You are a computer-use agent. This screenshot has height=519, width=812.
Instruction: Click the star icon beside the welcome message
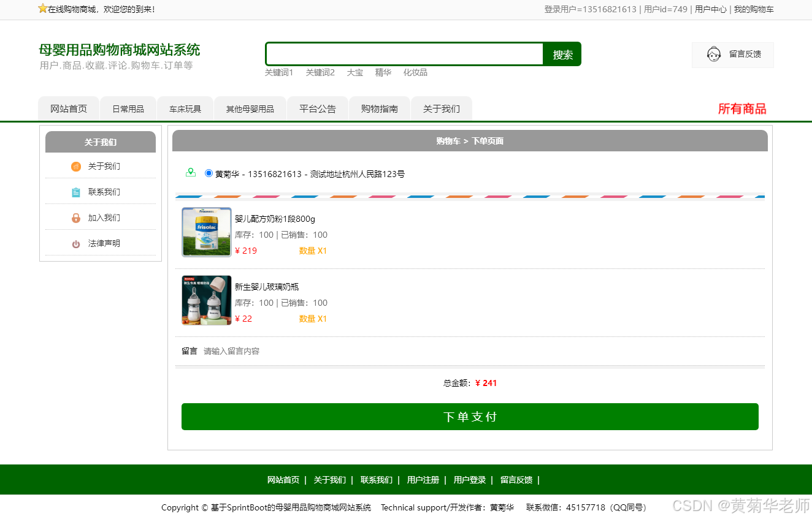pos(42,9)
